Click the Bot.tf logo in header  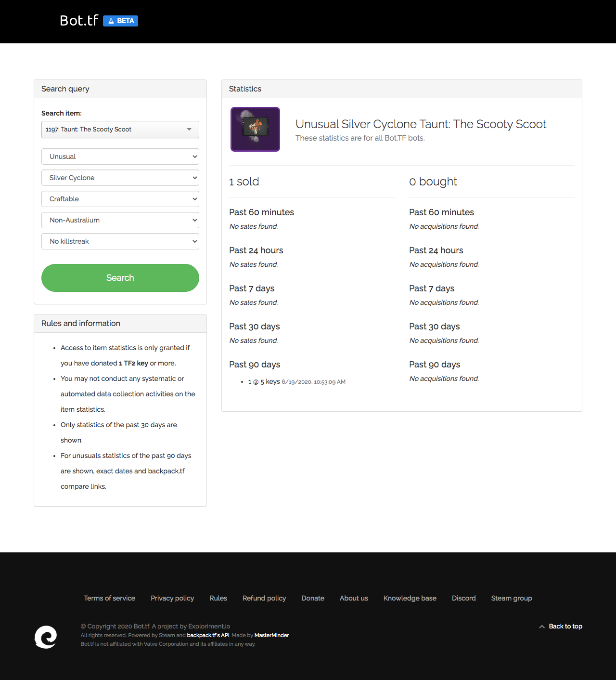tap(79, 21)
